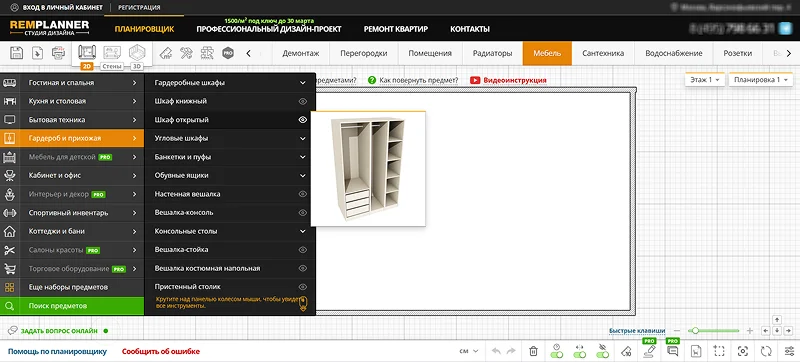800x362 pixels.
Task: Toggle eye preview for Вешалка-стойка
Action: click(303, 250)
